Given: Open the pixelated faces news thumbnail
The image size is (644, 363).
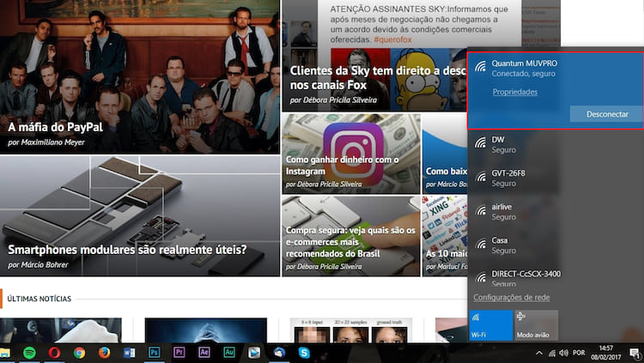Looking at the screenshot, I should click(x=350, y=330).
